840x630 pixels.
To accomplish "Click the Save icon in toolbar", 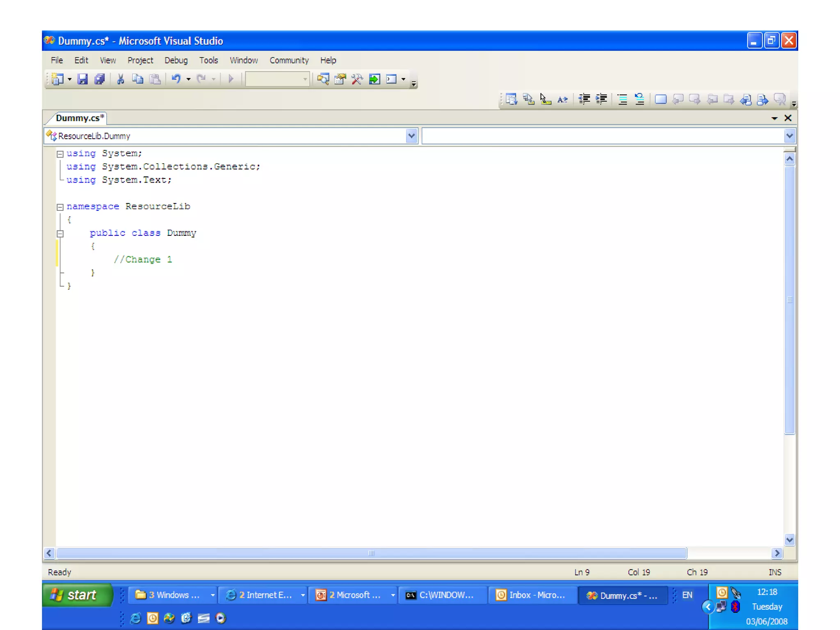I will pos(82,79).
